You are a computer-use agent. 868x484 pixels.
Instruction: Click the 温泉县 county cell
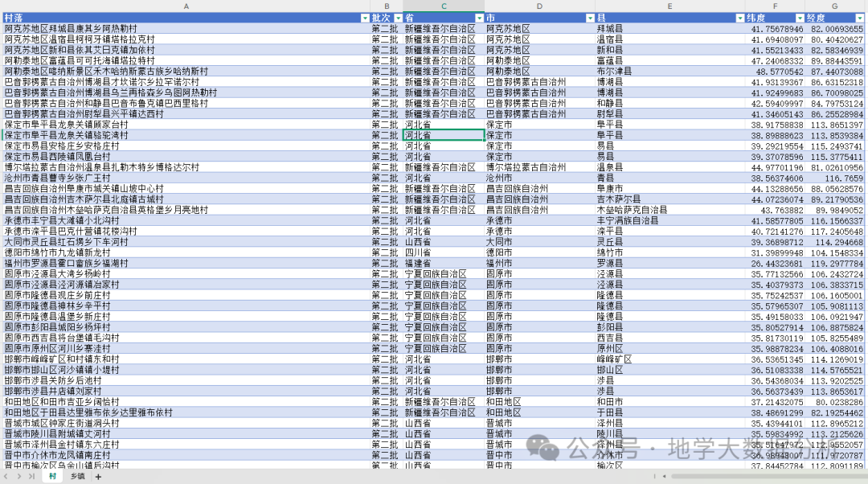[x=669, y=167]
